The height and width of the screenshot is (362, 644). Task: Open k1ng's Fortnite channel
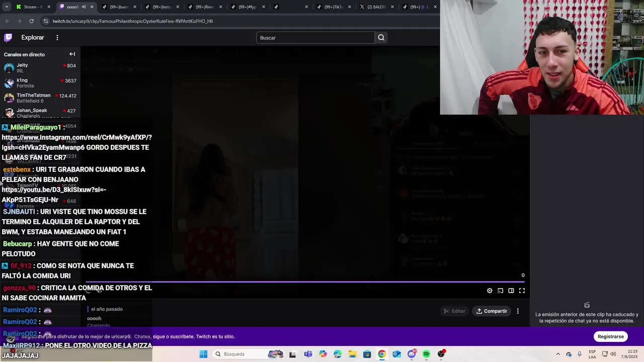[x=40, y=83]
